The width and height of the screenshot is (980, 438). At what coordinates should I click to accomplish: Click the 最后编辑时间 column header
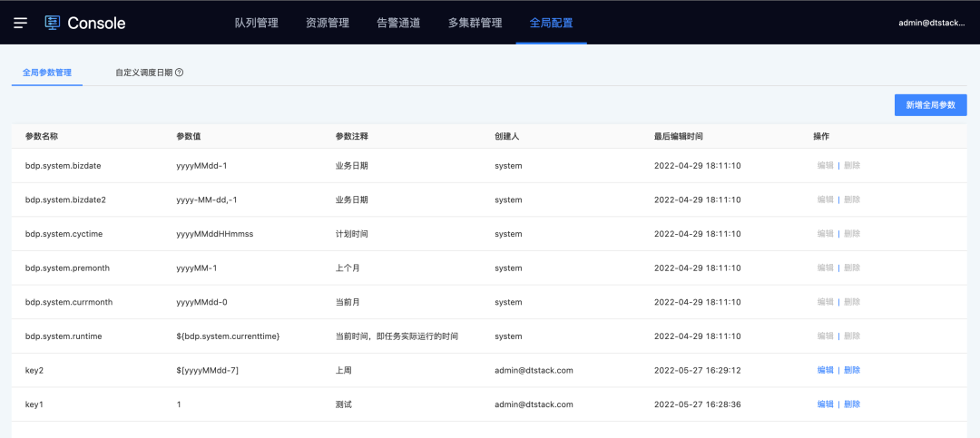(x=678, y=136)
